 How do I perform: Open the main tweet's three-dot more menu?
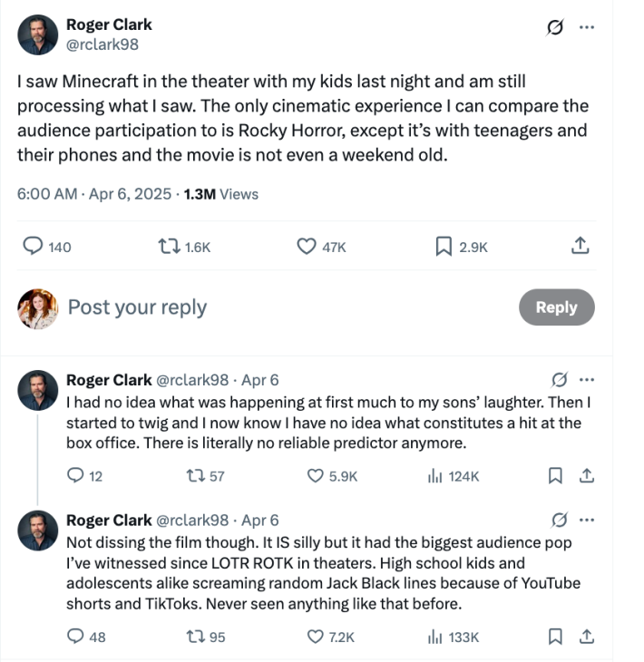point(587,28)
